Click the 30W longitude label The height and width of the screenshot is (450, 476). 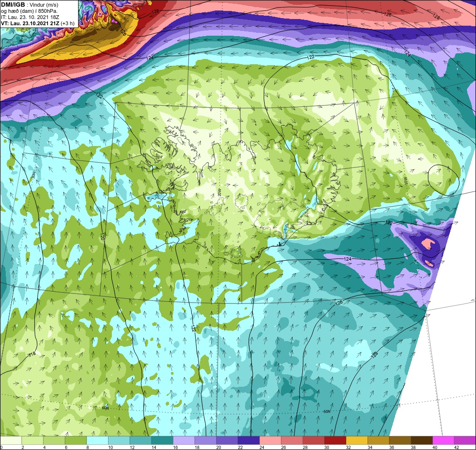(34, 175)
